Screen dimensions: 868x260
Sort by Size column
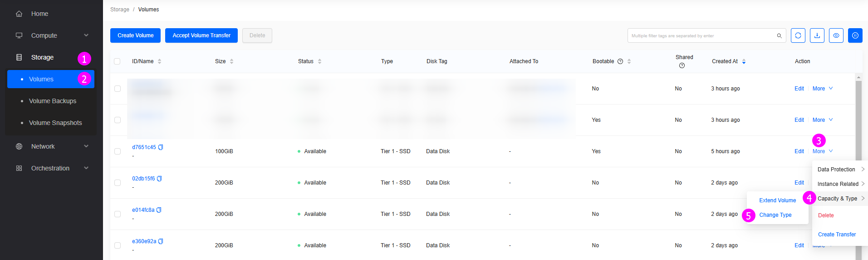[x=231, y=61]
